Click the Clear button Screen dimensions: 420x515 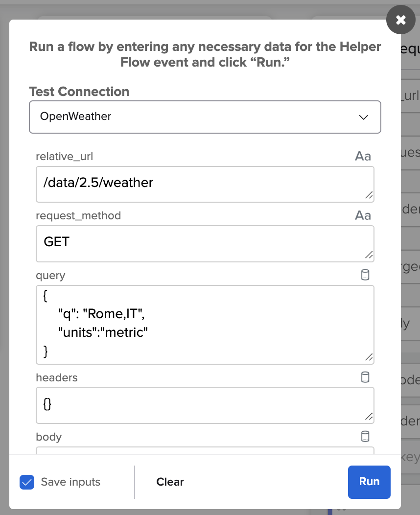170,482
